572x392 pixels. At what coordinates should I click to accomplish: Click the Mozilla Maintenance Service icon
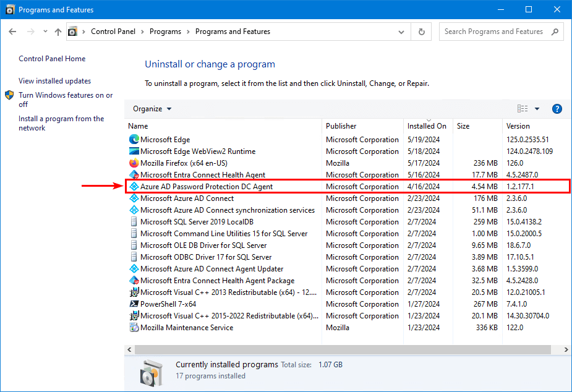[134, 328]
